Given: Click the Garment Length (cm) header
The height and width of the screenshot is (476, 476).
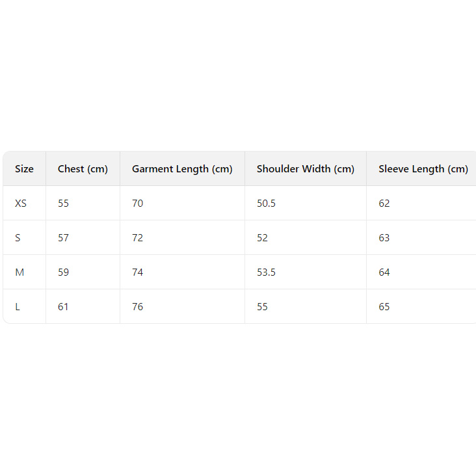Looking at the screenshot, I should 182,169.
